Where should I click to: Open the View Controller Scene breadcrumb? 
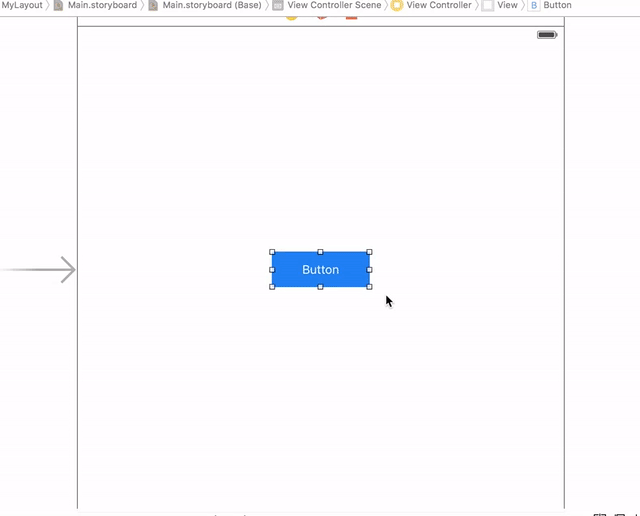pyautogui.click(x=334, y=5)
